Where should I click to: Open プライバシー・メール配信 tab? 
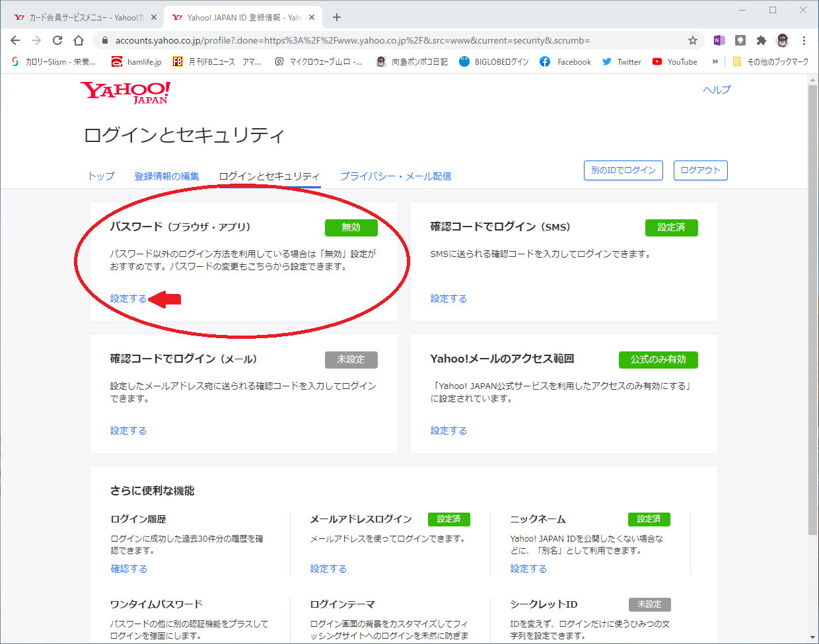396,176
